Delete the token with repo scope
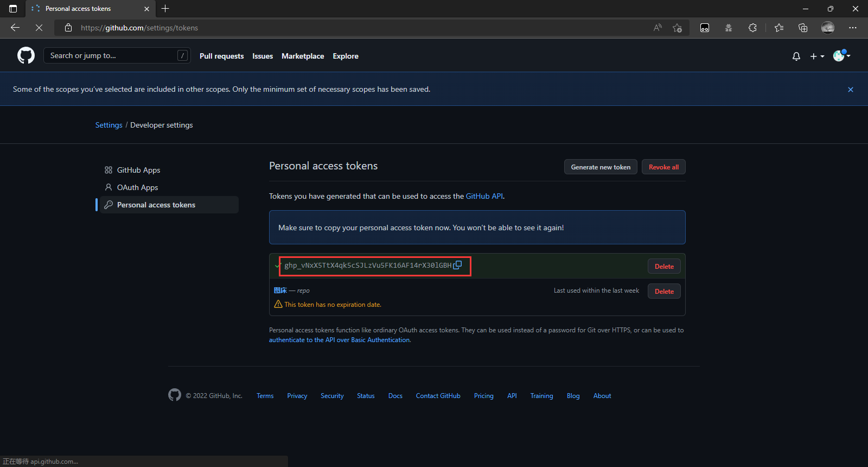Image resolution: width=868 pixels, height=467 pixels. [x=664, y=291]
